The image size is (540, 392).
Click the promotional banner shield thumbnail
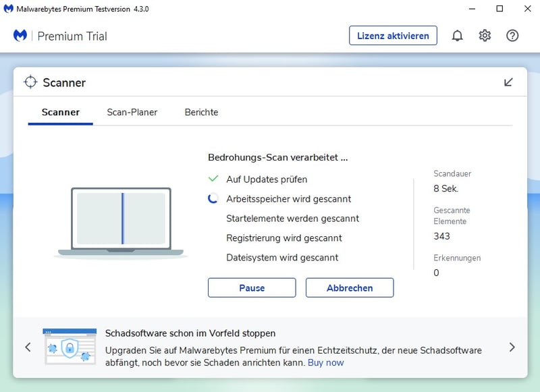point(70,346)
